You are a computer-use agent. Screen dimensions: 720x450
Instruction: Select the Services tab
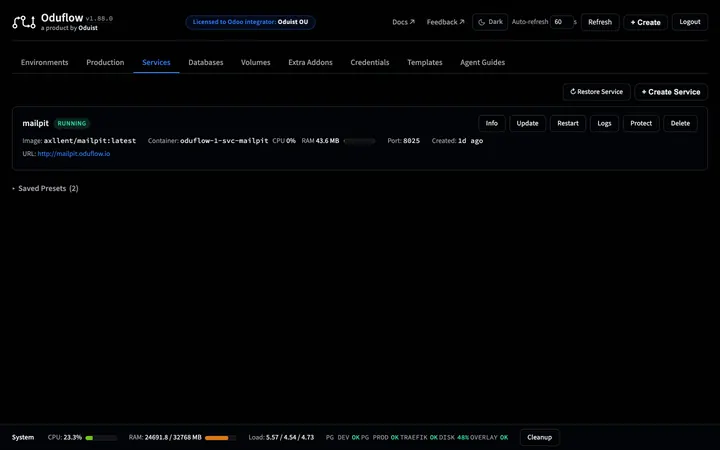pyautogui.click(x=156, y=62)
